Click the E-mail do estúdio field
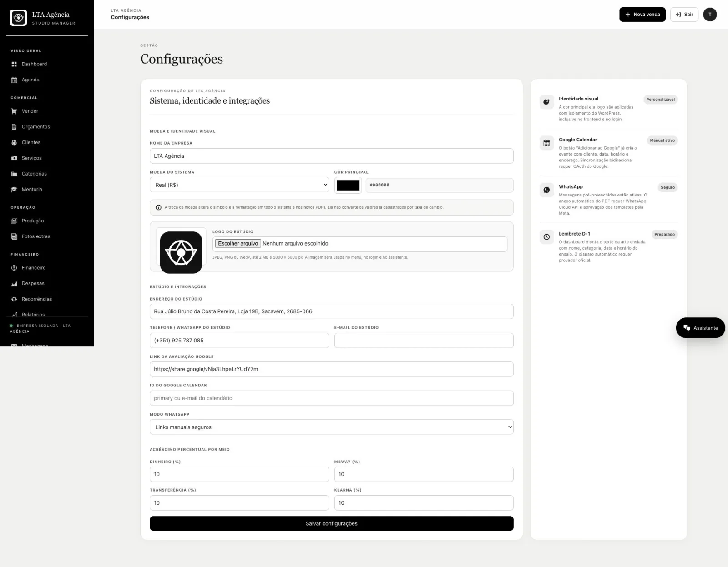This screenshot has width=728, height=567. (424, 341)
